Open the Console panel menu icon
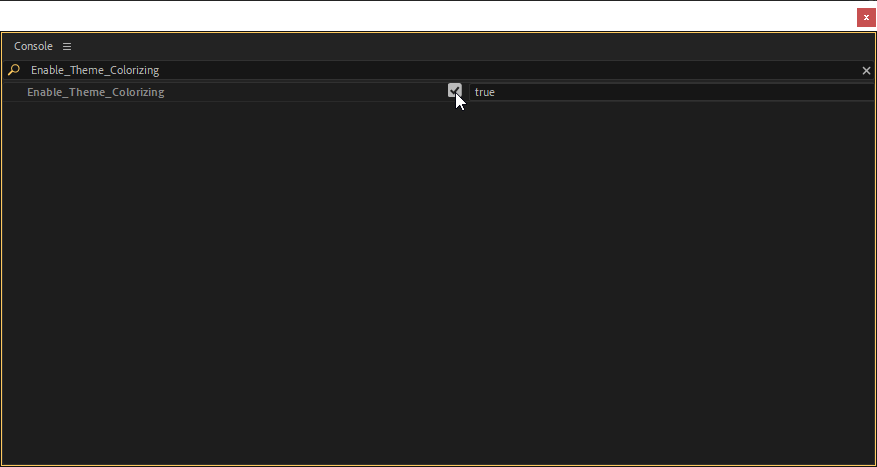The image size is (877, 467). (67, 46)
